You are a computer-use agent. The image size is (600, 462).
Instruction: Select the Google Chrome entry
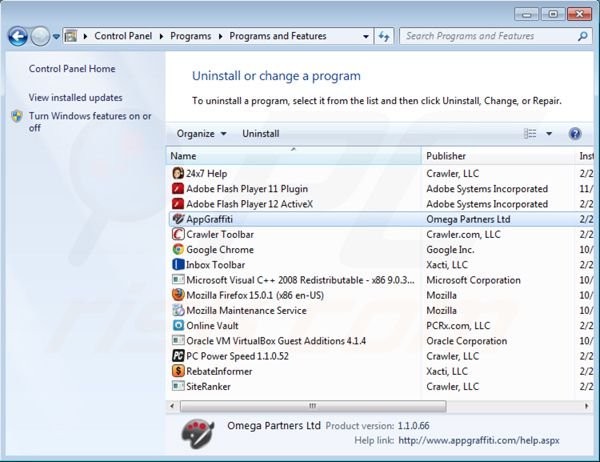(220, 250)
